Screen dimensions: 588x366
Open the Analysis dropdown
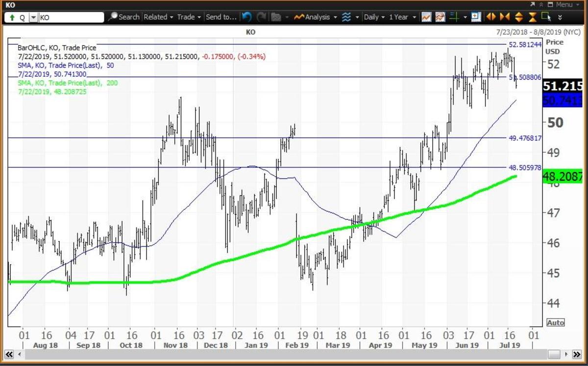(316, 17)
